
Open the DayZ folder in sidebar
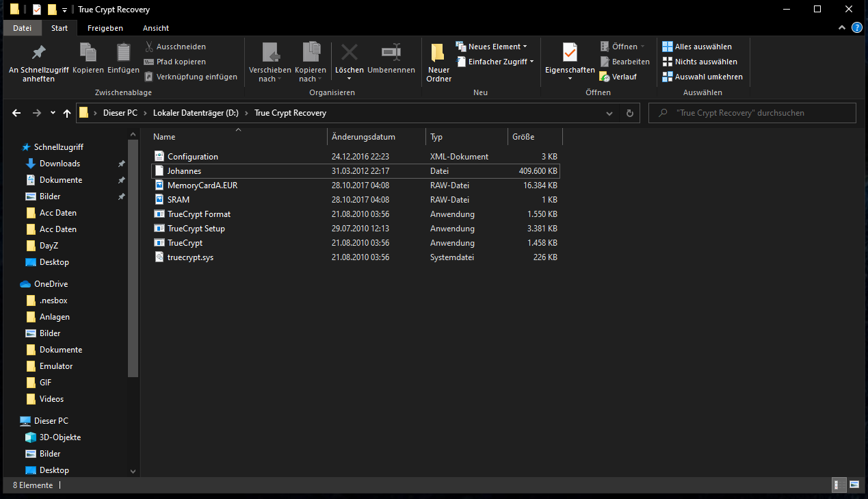[49, 246]
